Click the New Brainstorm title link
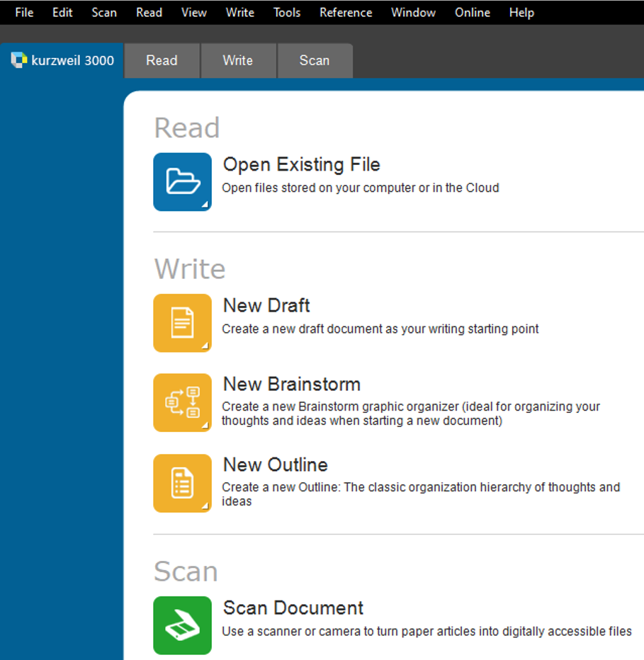Viewport: 644px width, 660px height. [x=292, y=384]
